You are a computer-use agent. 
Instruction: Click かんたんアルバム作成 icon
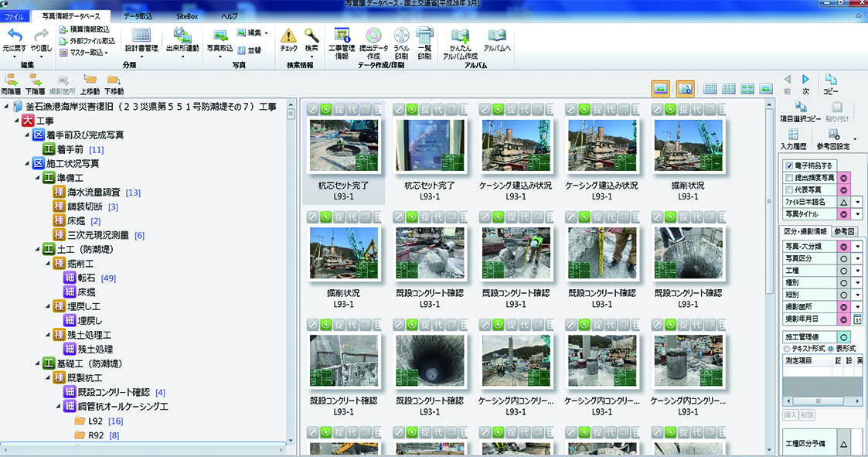(460, 36)
